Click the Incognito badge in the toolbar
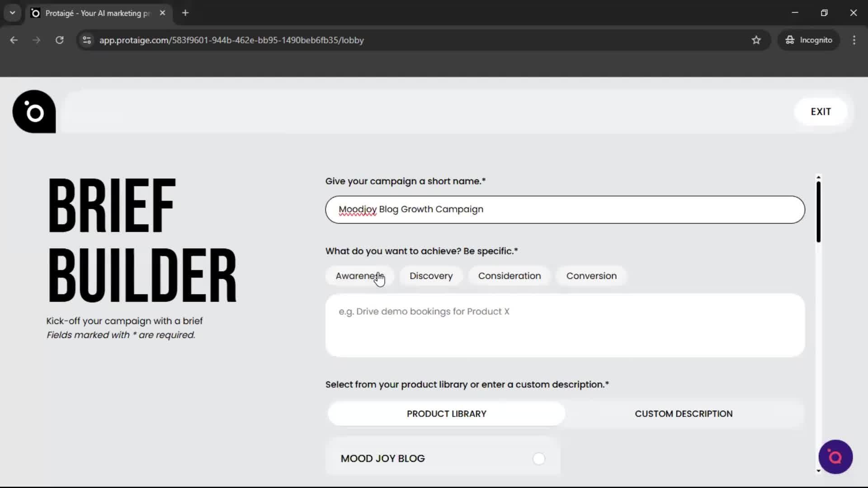The width and height of the screenshot is (868, 488). 809,40
